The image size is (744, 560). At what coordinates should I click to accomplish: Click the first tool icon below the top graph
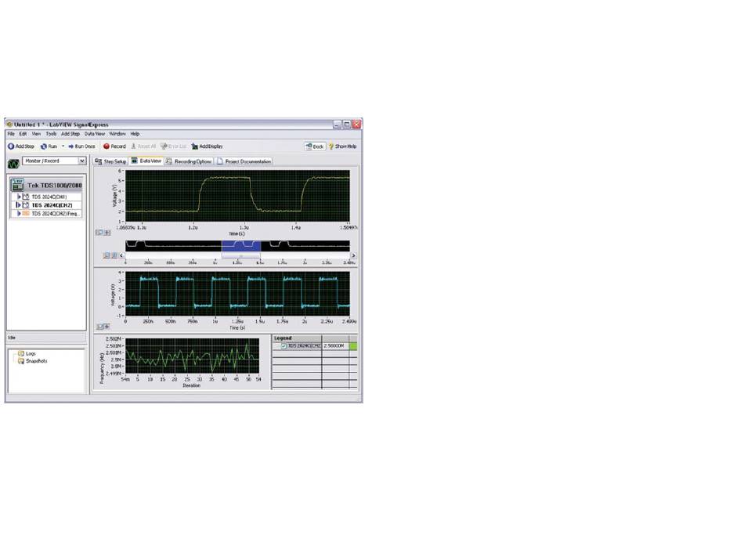coord(99,233)
